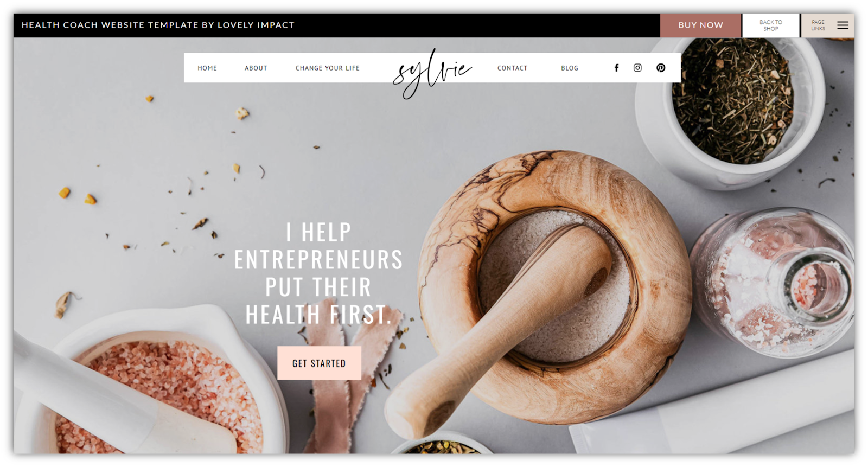Screen dimensions: 868x467
Task: Click the glass jar of salt
Action: [x=776, y=282]
